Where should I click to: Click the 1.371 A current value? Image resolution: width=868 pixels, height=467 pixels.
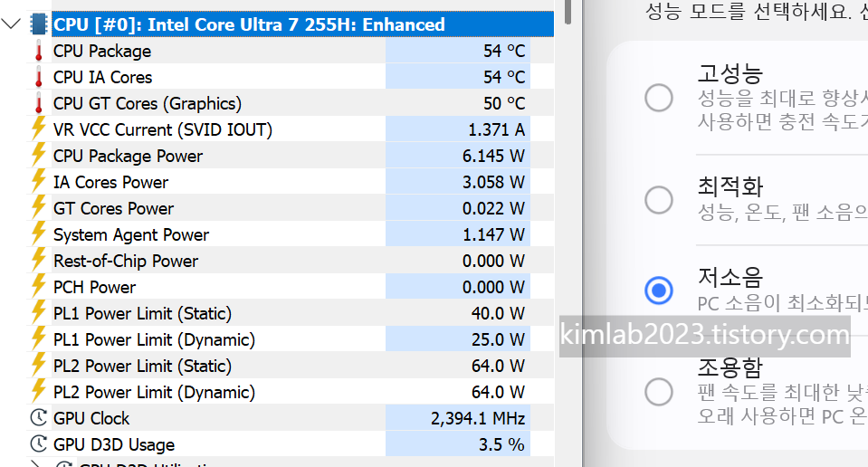click(x=497, y=129)
